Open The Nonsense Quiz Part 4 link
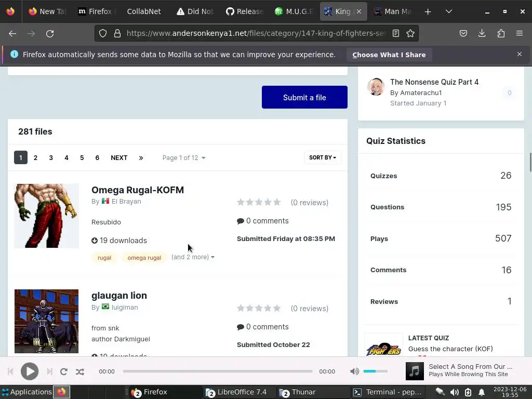 coord(434,82)
